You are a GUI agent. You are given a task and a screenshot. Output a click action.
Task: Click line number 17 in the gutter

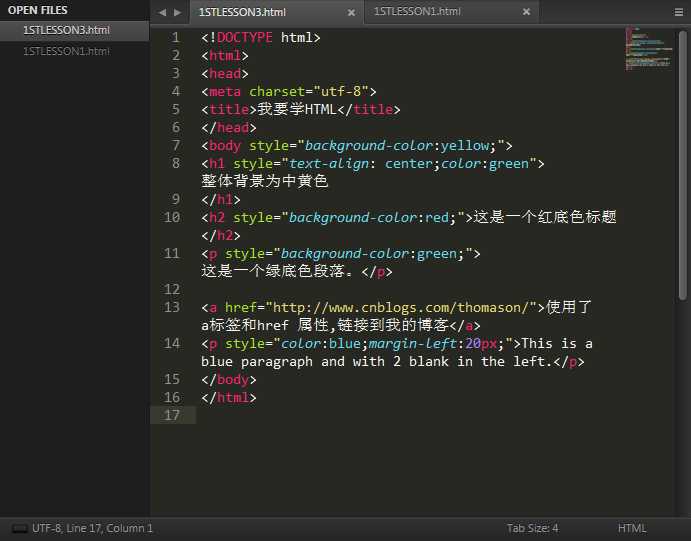point(172,415)
